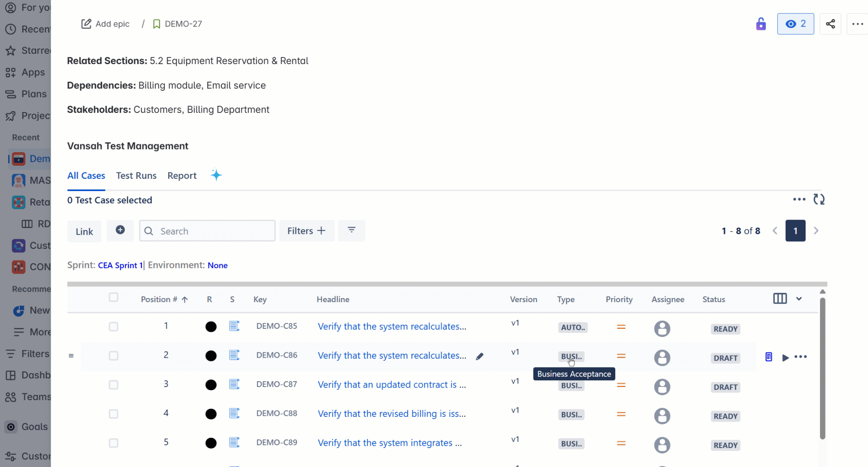Click the steps icon for DEMO-C88
868x467 pixels.
click(234, 413)
